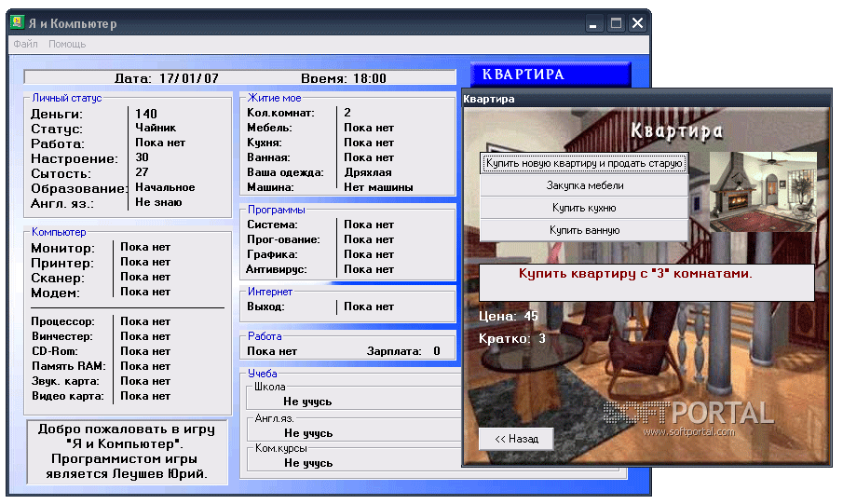
Task: Click the Квартира dialog title bar
Action: coord(646,99)
